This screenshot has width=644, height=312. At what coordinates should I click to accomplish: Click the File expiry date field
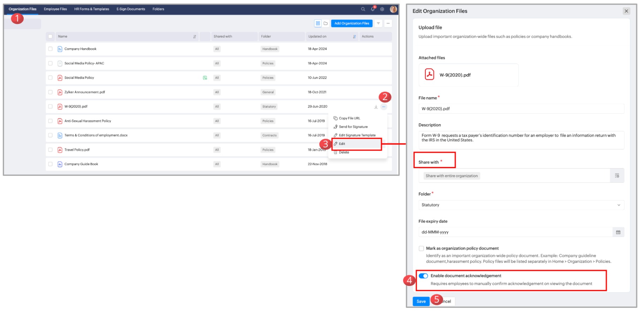[515, 232]
